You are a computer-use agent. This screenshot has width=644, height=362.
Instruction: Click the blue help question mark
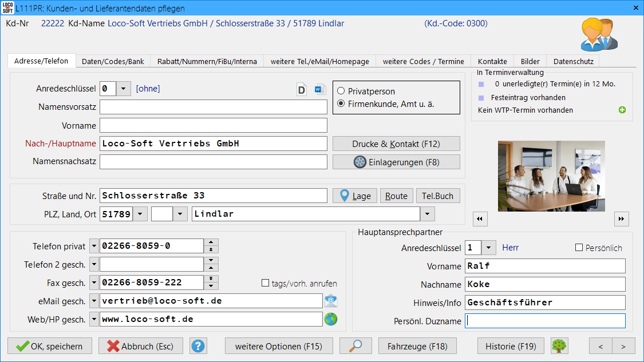(198, 346)
